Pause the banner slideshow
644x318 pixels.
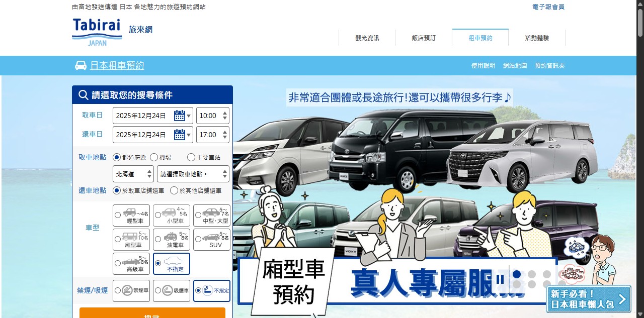500,279
